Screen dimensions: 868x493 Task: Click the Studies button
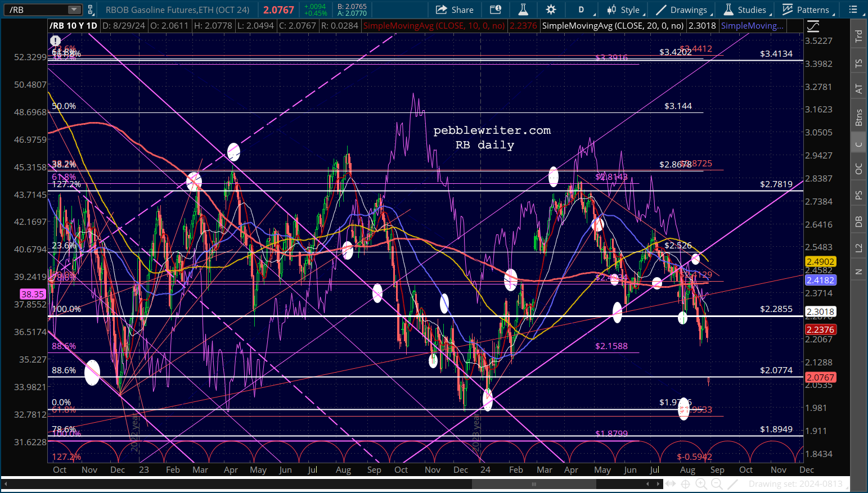click(x=745, y=10)
